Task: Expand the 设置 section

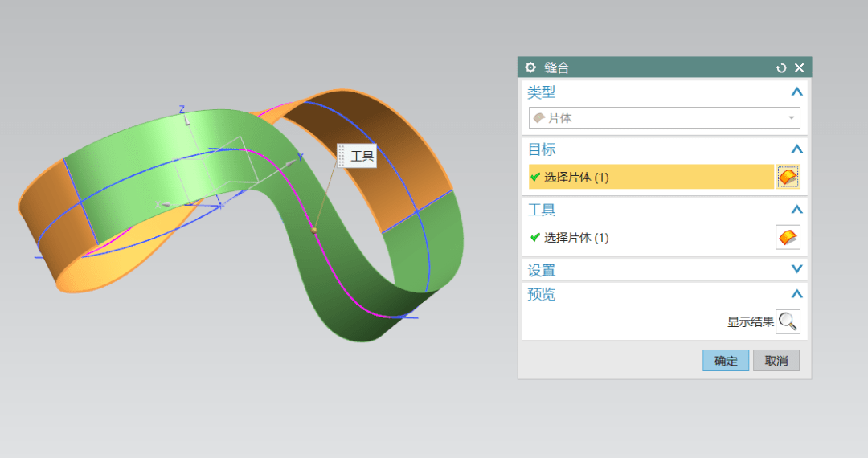Action: tap(796, 270)
